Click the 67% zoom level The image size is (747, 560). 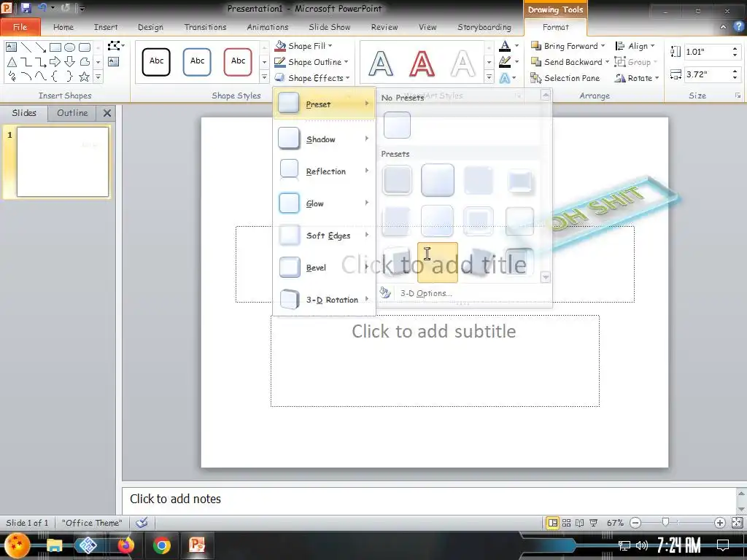[615, 523]
